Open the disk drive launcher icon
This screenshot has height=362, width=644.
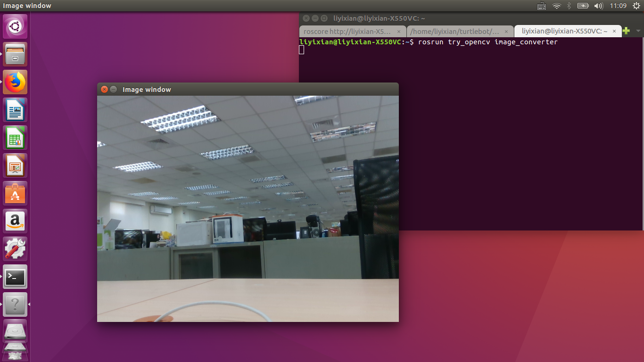point(15,331)
